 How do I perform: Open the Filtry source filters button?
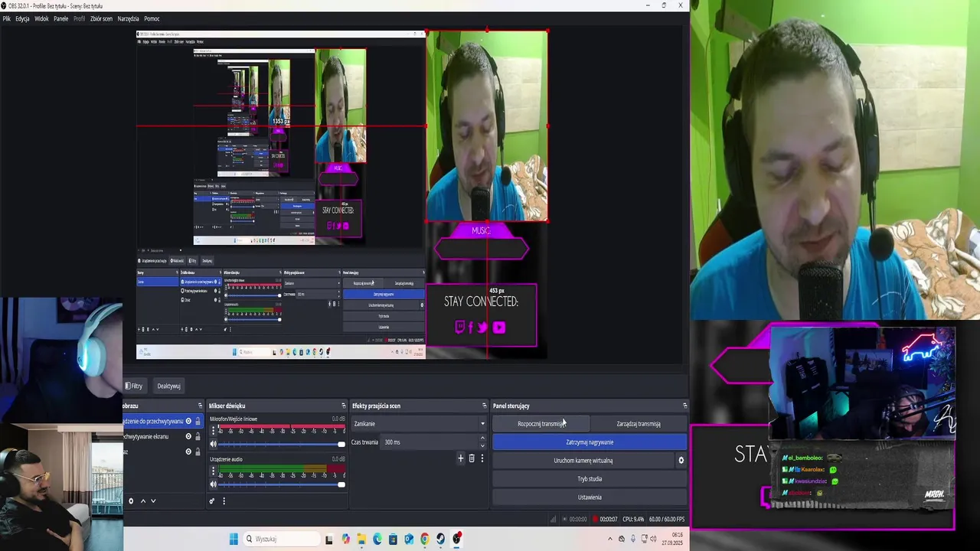click(x=136, y=386)
